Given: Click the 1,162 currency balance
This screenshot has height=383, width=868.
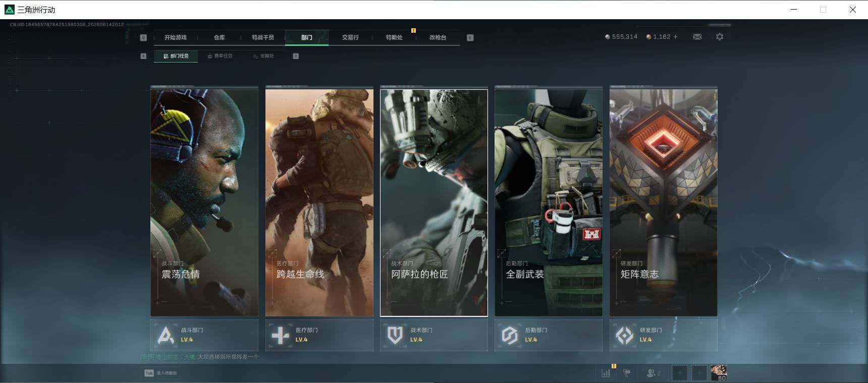Looking at the screenshot, I should coord(659,37).
